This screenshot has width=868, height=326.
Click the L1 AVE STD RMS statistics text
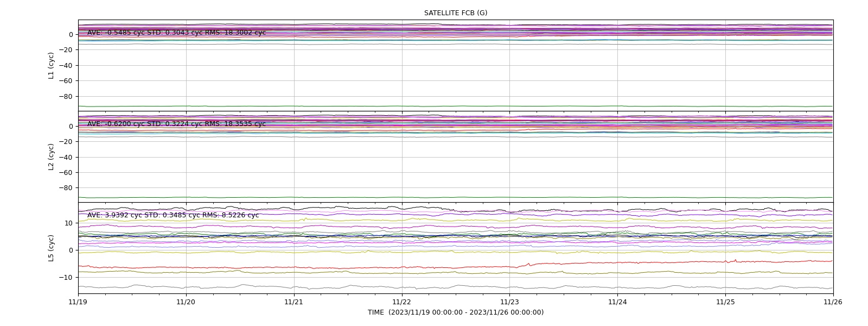177,33
